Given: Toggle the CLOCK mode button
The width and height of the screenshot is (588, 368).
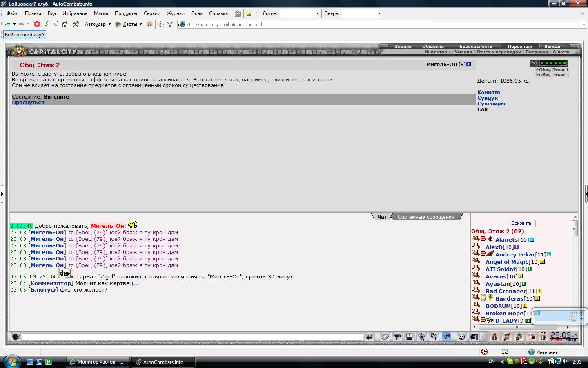Looking at the screenshot, I should (557, 340).
